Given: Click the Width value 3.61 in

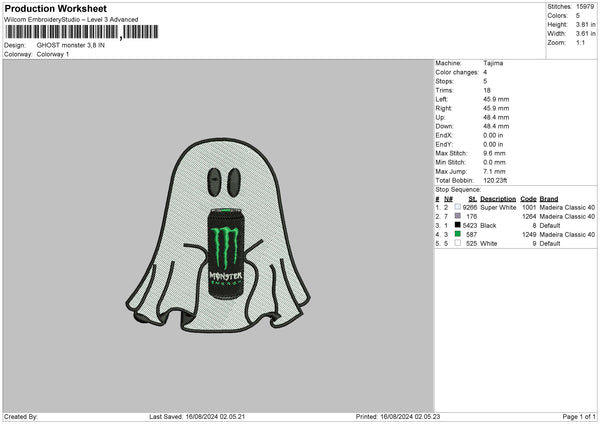Looking at the screenshot, I should [x=585, y=34].
